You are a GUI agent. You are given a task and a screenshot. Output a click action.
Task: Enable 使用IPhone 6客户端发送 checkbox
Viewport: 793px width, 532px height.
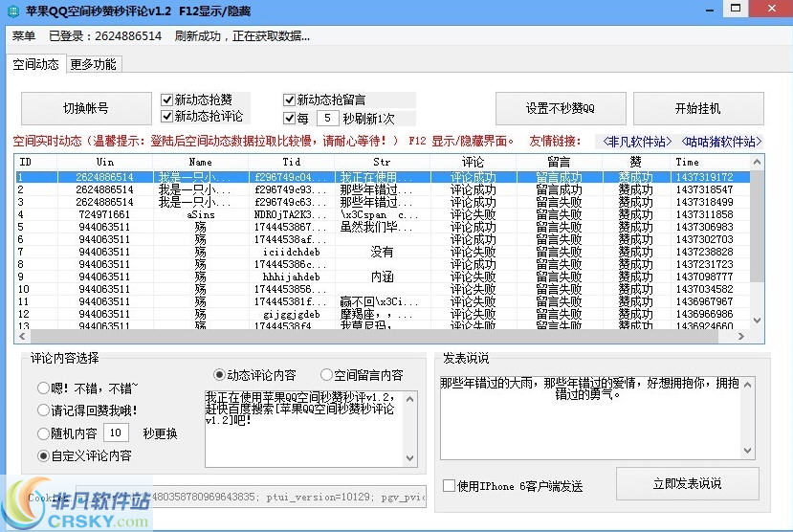point(450,486)
